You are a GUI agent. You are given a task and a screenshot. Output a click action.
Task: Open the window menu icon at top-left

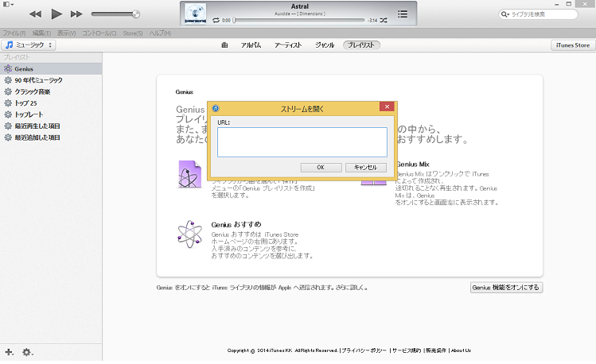click(x=8, y=4)
